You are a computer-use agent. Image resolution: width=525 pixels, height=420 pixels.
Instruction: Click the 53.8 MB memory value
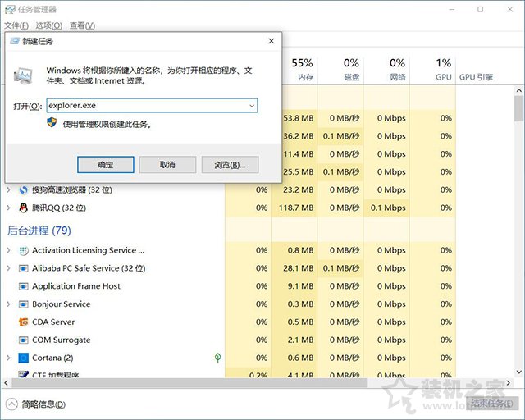click(x=299, y=118)
